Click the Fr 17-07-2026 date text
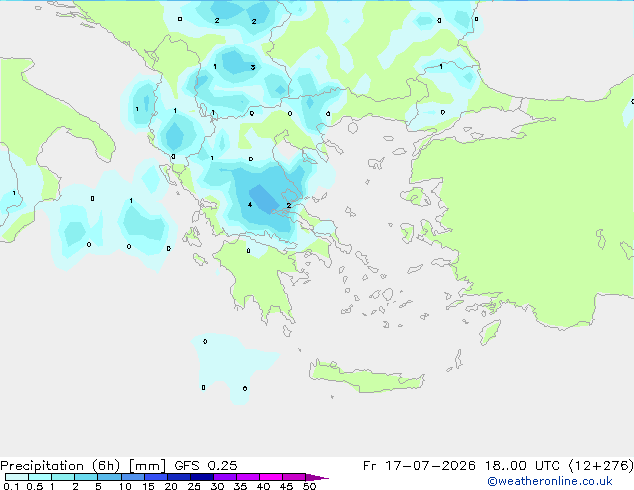Screen dimensions: 634x490 coord(419,466)
